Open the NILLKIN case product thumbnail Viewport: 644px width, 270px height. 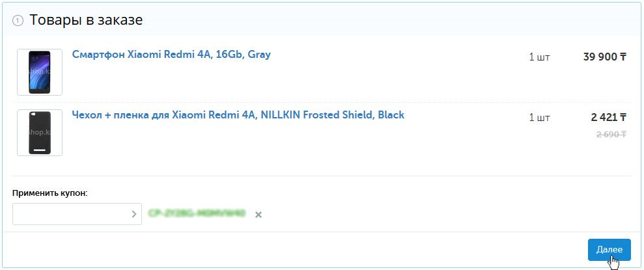(40, 133)
